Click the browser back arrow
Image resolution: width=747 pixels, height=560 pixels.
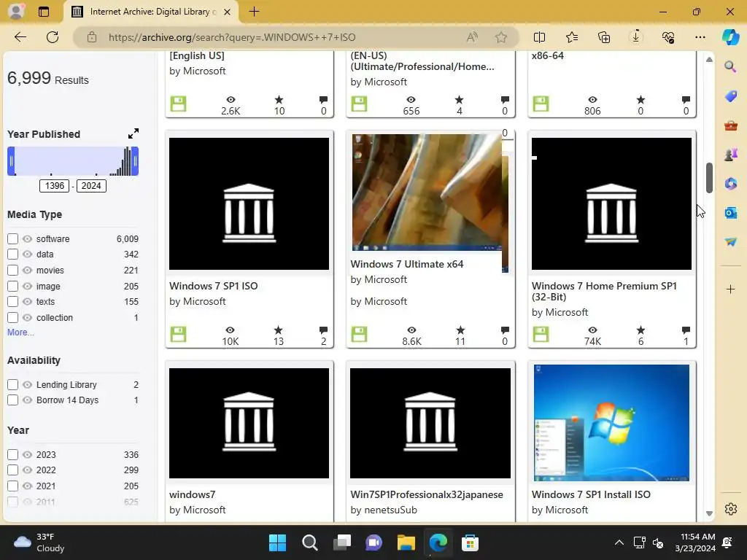(20, 37)
